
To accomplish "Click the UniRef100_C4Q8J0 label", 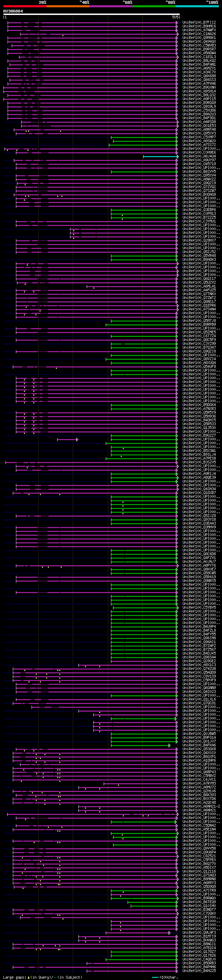I will 199,959.
